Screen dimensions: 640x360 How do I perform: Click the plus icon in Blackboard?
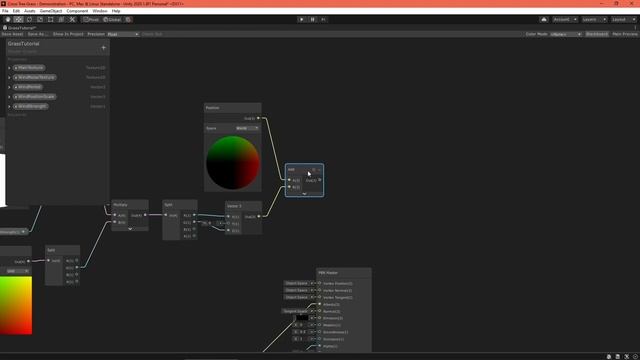pos(103,48)
